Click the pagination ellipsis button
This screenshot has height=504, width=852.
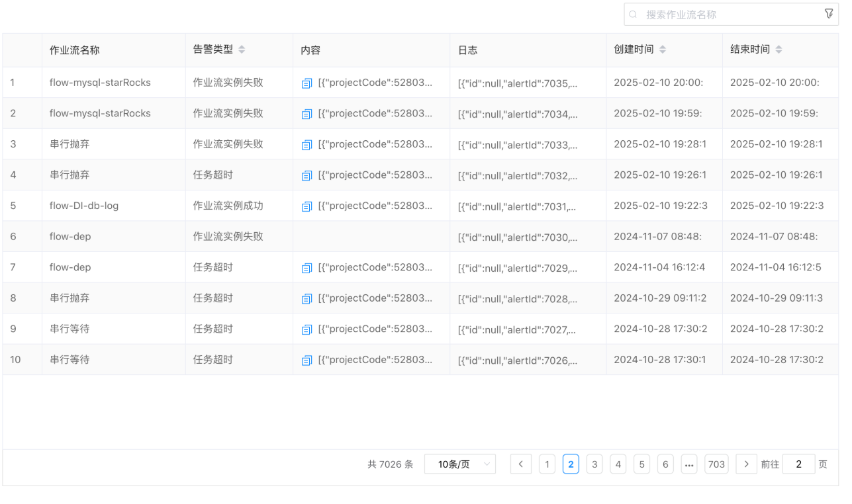tap(689, 464)
